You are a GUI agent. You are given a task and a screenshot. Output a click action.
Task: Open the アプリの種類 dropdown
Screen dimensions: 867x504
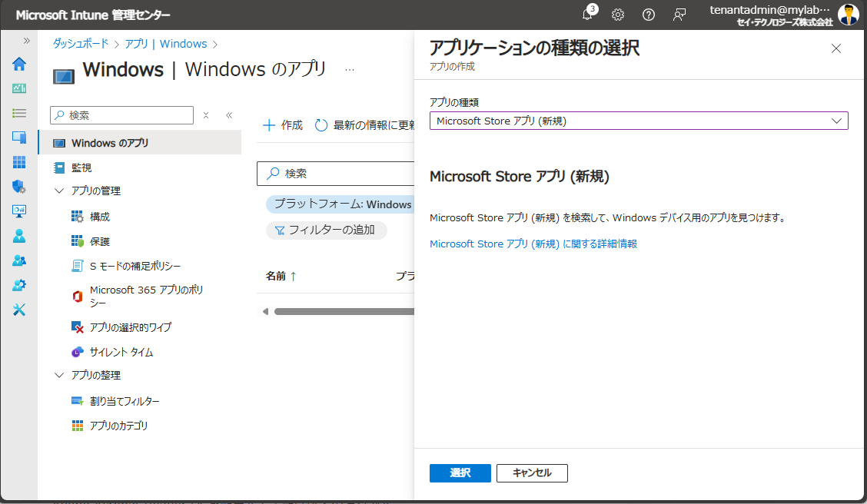[x=639, y=121]
